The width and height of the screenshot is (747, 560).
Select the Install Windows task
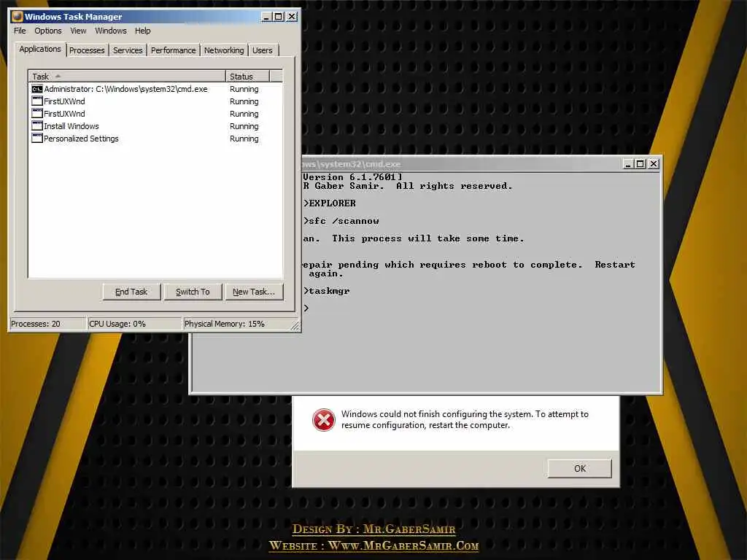[155, 126]
